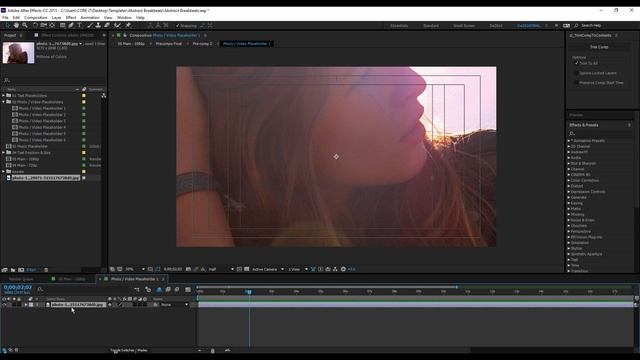640x360 pixels.
Task: Open the Composition menu
Action: [36, 18]
